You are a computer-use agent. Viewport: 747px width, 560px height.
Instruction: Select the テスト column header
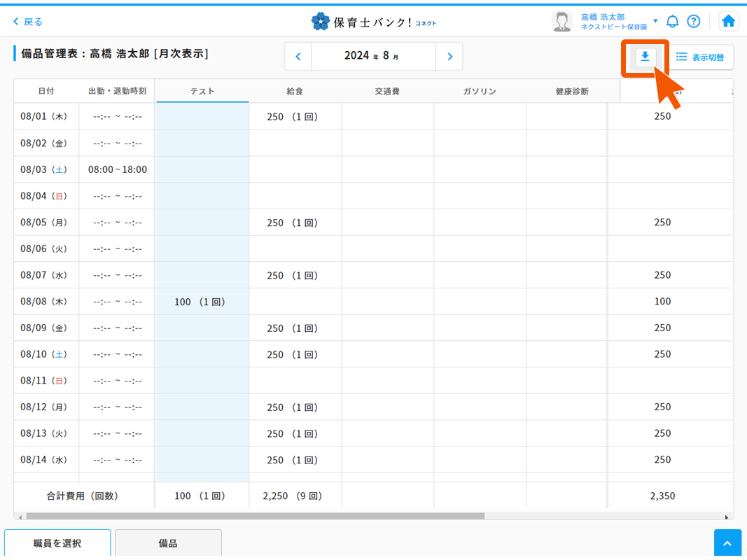pyautogui.click(x=202, y=91)
